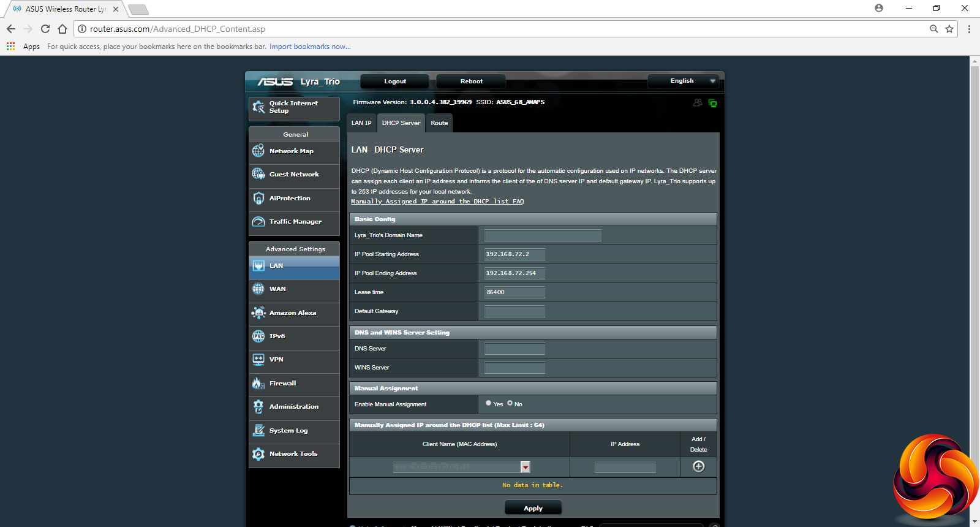
Task: Switch to the LAN IP tab
Action: 361,123
